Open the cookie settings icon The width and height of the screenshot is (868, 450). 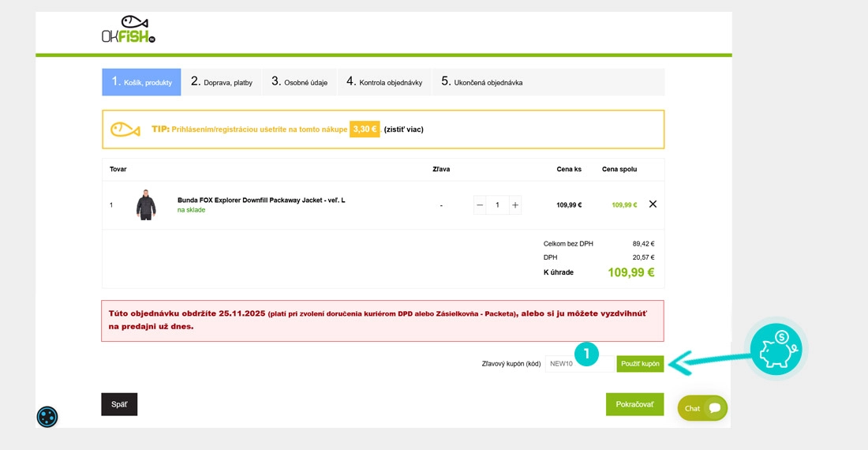point(47,417)
